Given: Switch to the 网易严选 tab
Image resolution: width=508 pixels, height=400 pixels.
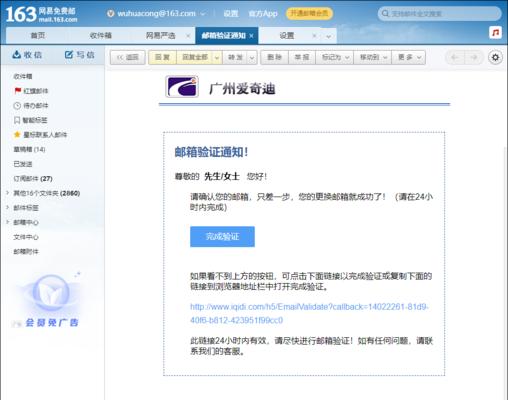Looking at the screenshot, I should point(161,35).
